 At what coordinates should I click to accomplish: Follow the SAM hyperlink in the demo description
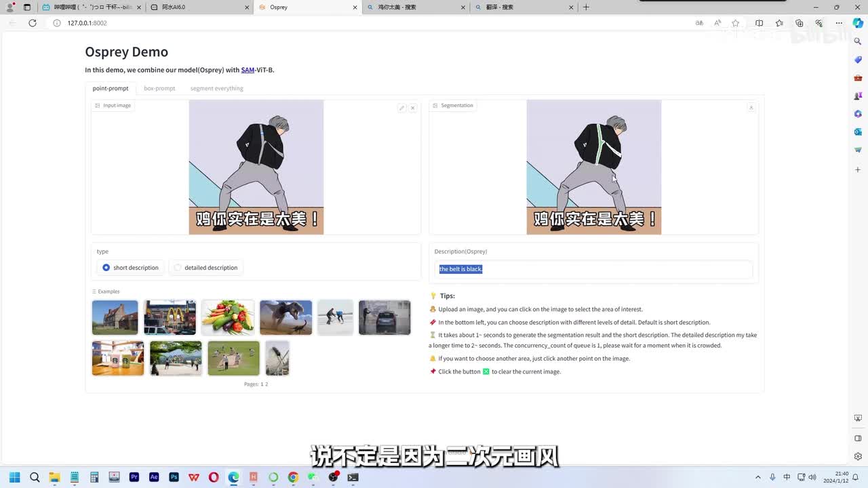pyautogui.click(x=248, y=70)
